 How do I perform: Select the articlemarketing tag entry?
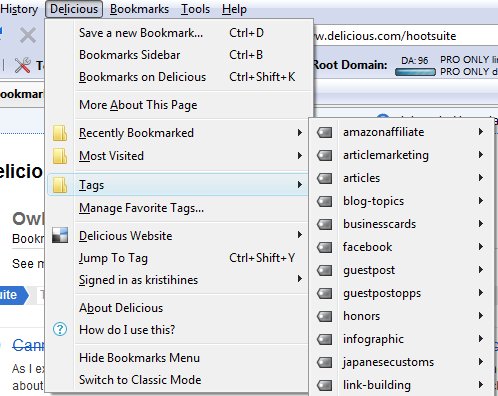pos(401,155)
